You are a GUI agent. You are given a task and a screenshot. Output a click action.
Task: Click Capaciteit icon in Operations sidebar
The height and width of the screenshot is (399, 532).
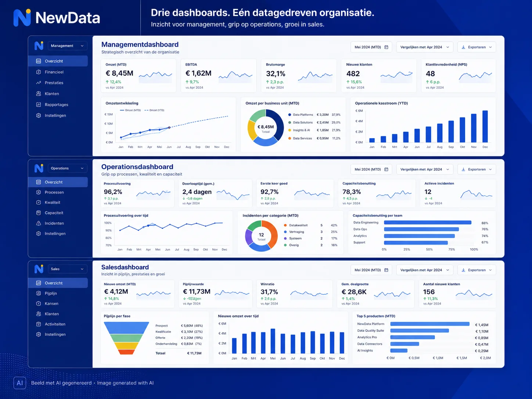(39, 213)
